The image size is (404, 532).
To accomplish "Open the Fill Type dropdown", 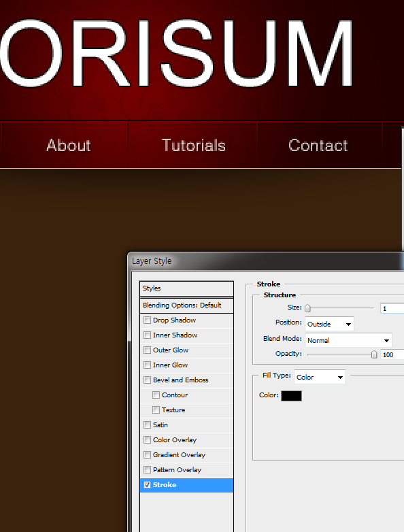I will pyautogui.click(x=320, y=377).
